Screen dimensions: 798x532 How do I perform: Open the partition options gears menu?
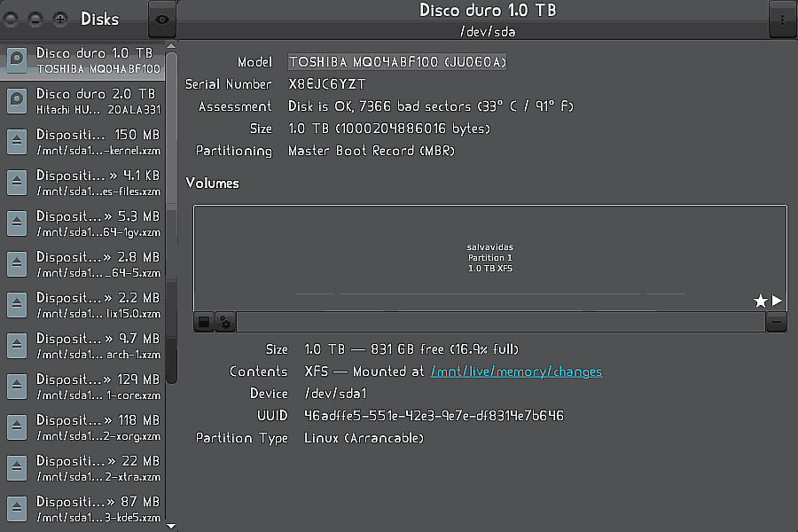point(225,323)
